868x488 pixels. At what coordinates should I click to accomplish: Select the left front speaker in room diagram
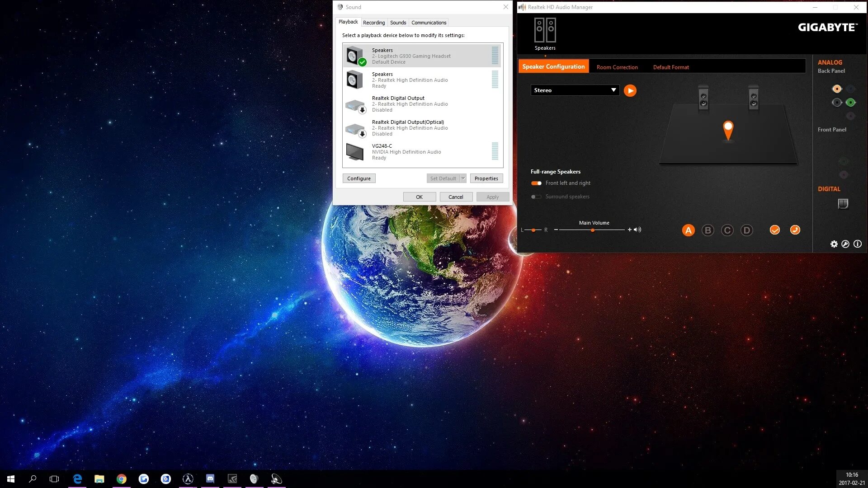(x=703, y=98)
